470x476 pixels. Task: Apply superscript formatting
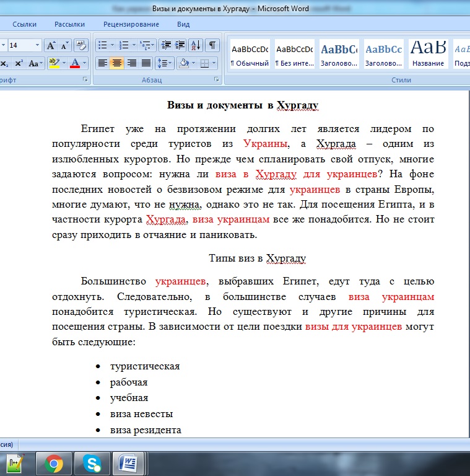click(x=19, y=63)
